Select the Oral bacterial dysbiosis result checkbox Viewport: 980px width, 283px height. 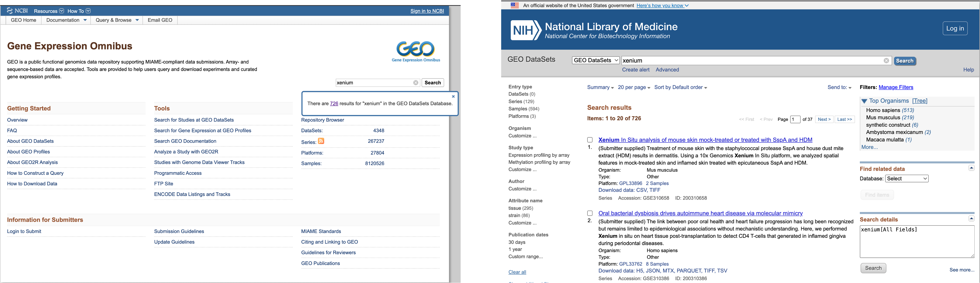(590, 213)
